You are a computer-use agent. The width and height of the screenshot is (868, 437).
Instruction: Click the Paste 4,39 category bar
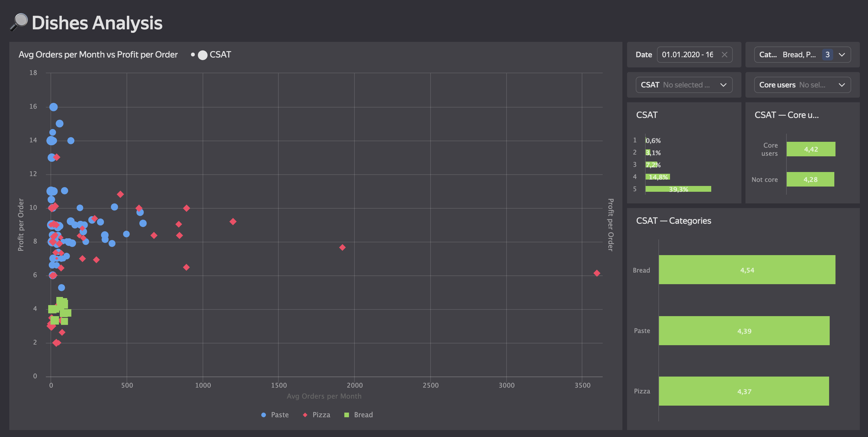(x=744, y=330)
